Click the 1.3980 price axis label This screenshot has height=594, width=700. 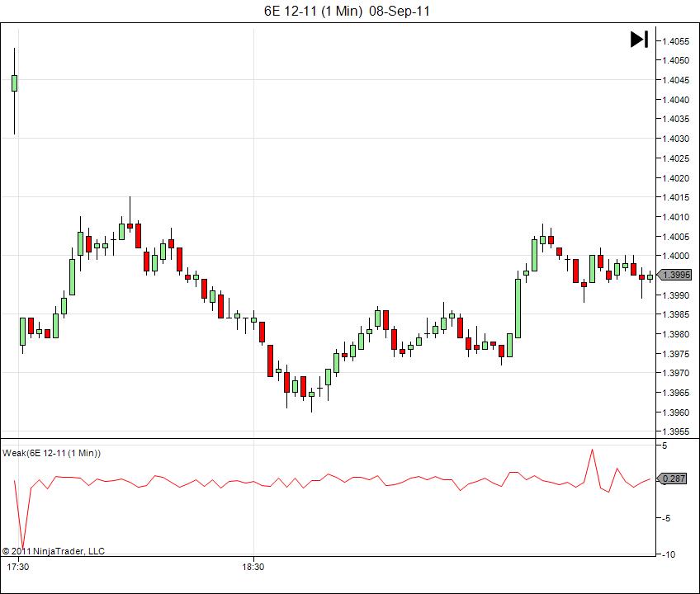[675, 334]
